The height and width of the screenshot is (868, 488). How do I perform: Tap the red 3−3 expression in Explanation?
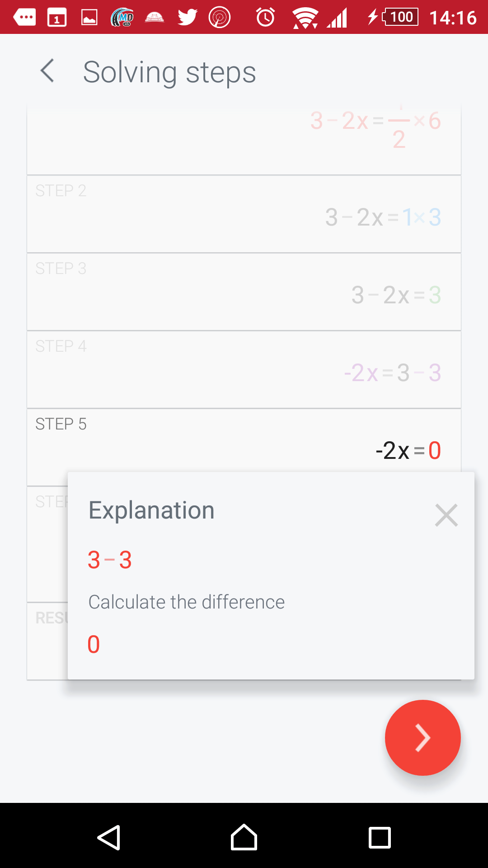coord(110,560)
